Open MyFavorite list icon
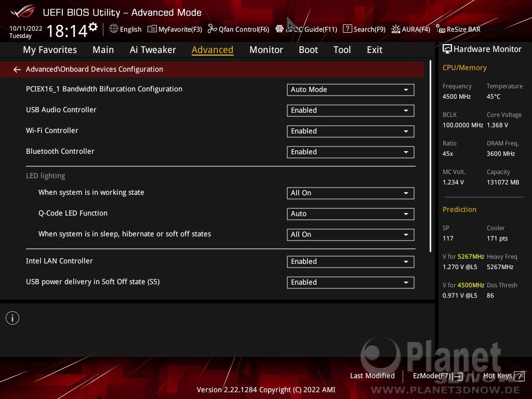 tap(152, 29)
